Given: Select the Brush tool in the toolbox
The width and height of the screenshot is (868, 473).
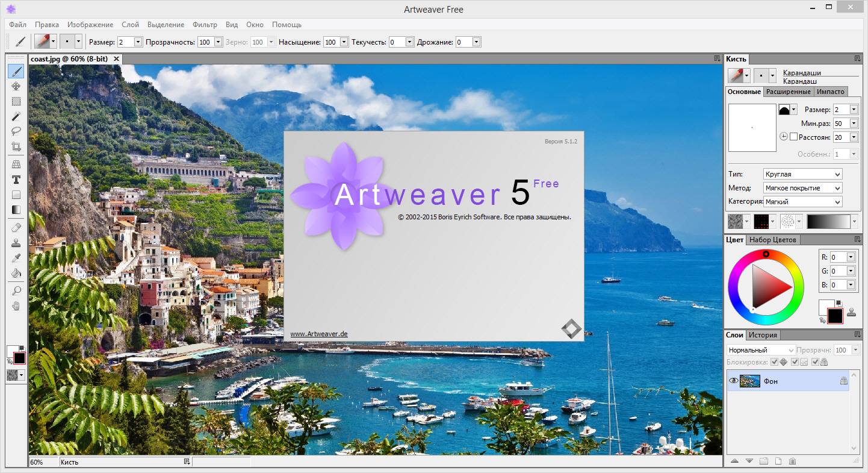Looking at the screenshot, I should click(16, 72).
